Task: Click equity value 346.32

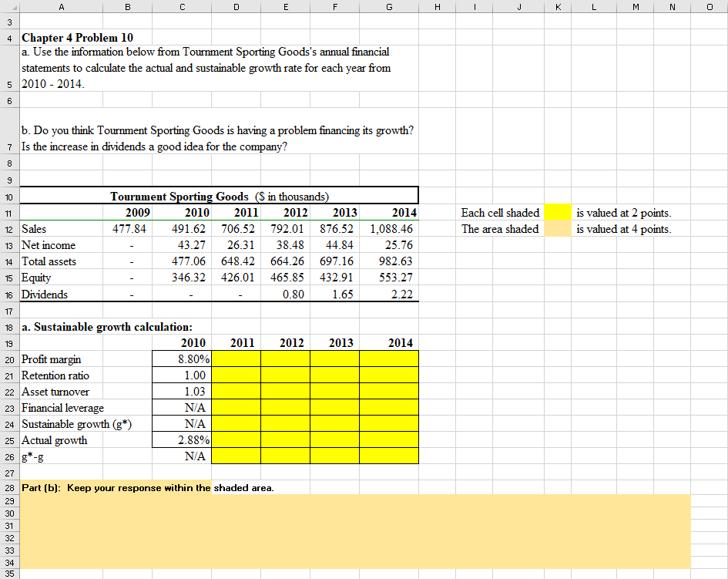Action: (x=189, y=278)
